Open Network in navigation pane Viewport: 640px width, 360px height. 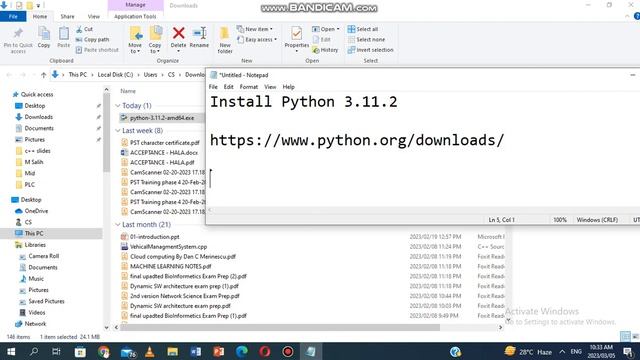[35, 324]
